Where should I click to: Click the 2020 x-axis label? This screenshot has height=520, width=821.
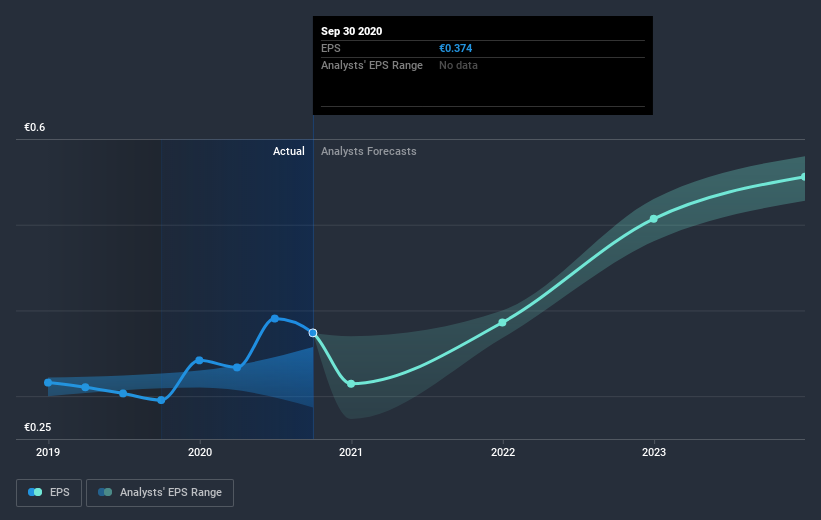(x=199, y=452)
